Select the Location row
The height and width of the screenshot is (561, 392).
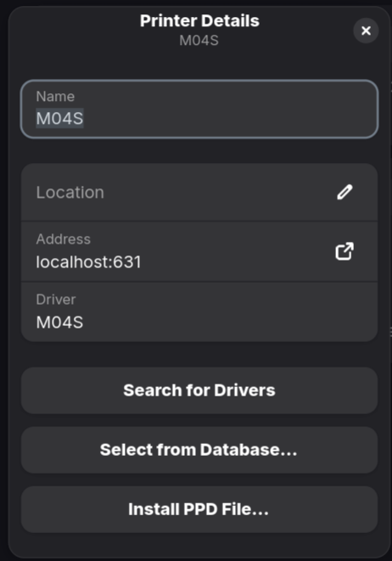pyautogui.click(x=199, y=193)
